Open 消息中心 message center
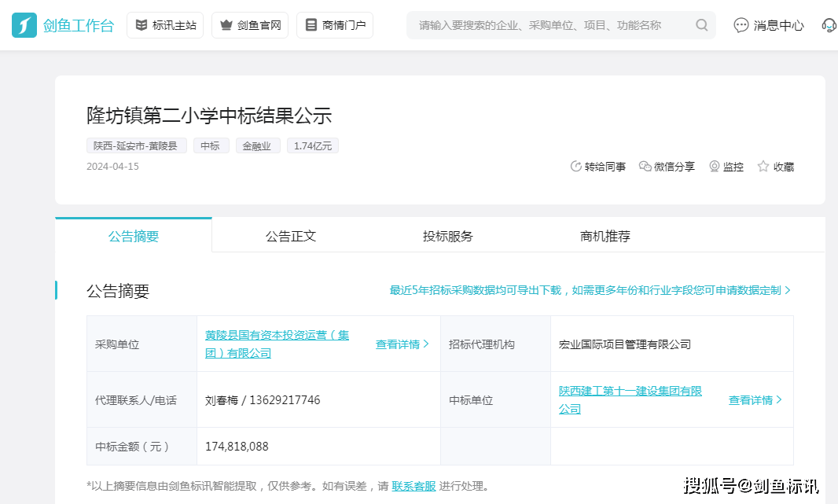Screen dimensions: 838x504 tap(769, 25)
